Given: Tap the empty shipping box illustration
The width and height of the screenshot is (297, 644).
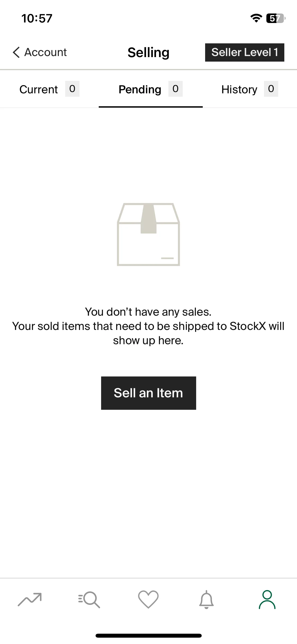Looking at the screenshot, I should tap(148, 234).
